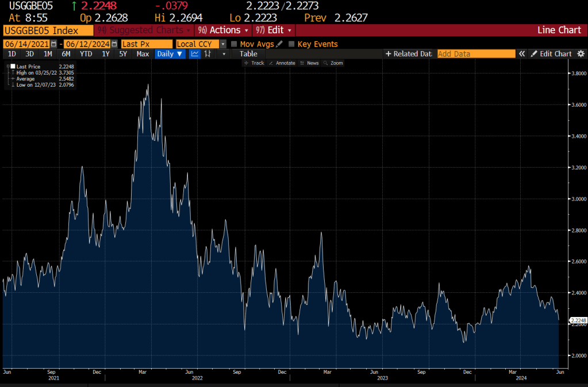Viewport: 588px width, 387px height.
Task: Open the Actions menu
Action: 223,30
